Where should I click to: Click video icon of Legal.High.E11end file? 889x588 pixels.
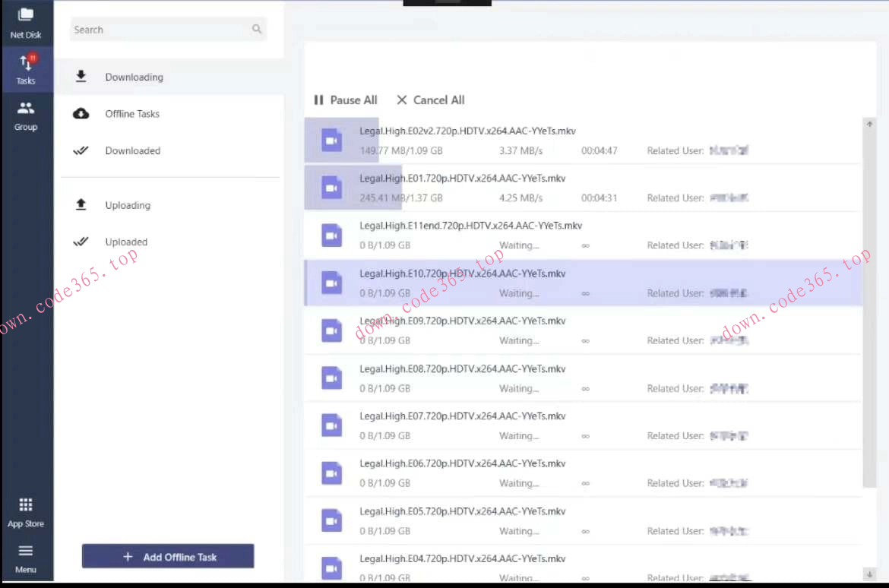coord(331,235)
